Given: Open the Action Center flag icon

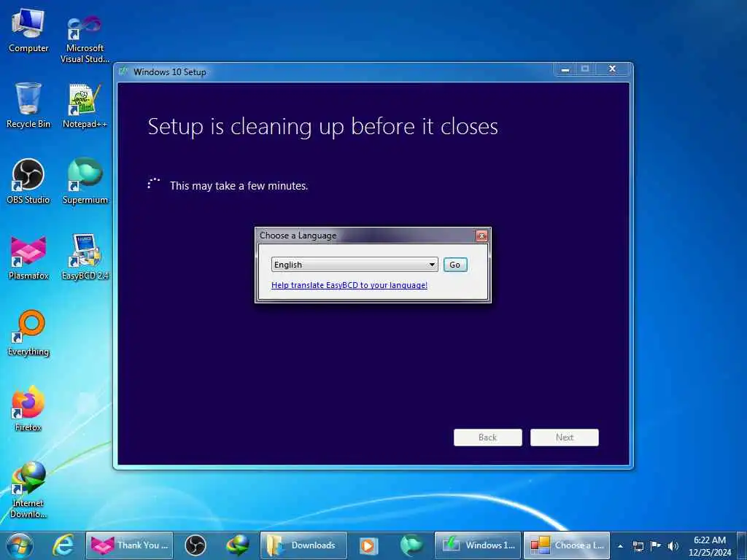Looking at the screenshot, I should 656,546.
